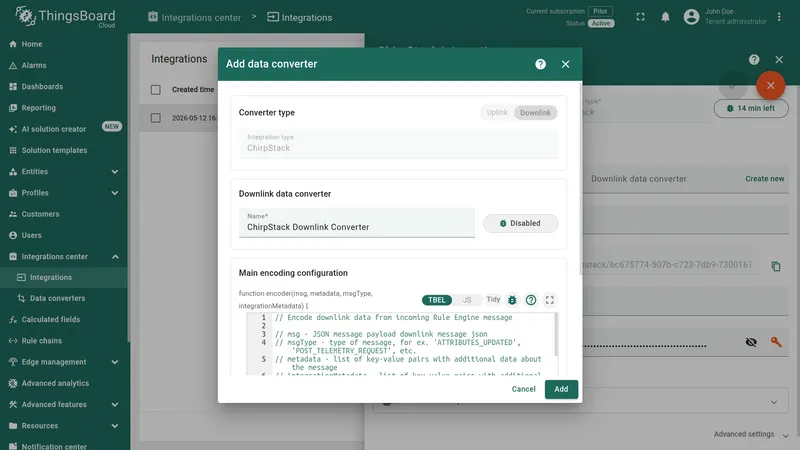Open encoder function help icon
800x450 pixels.
(531, 300)
